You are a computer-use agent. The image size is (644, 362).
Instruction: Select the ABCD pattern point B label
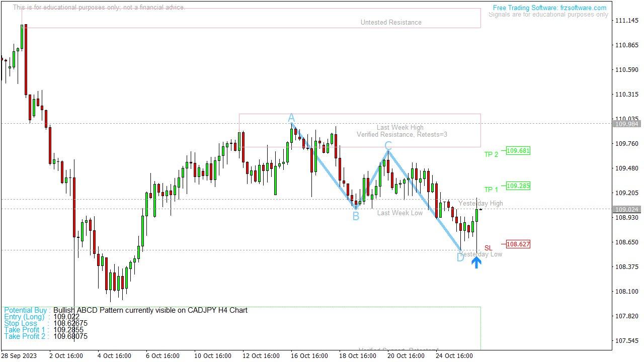pos(356,217)
